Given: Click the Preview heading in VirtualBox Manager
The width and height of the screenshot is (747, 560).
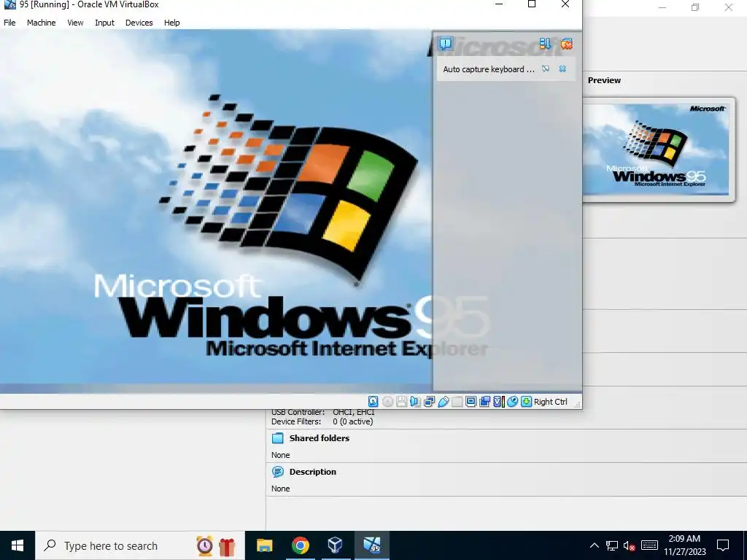Looking at the screenshot, I should click(x=604, y=80).
